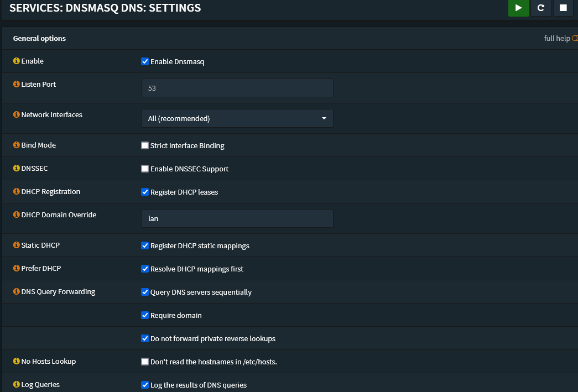Uncheck Resolve DHCP mappings first
578x392 pixels.
145,269
